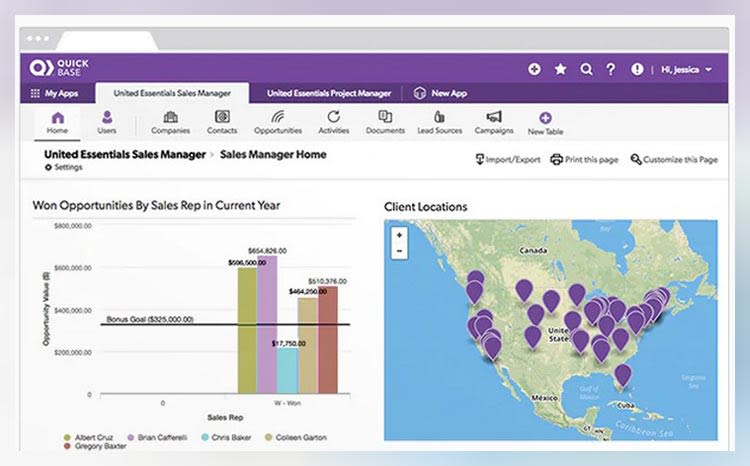The image size is (750, 466).
Task: Click the Canada label on the map
Action: (533, 251)
